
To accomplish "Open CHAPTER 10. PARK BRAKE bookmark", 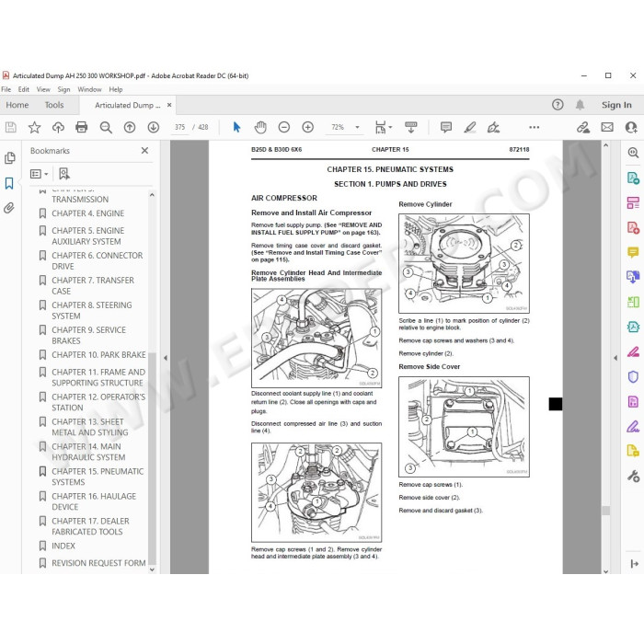I will [x=98, y=355].
